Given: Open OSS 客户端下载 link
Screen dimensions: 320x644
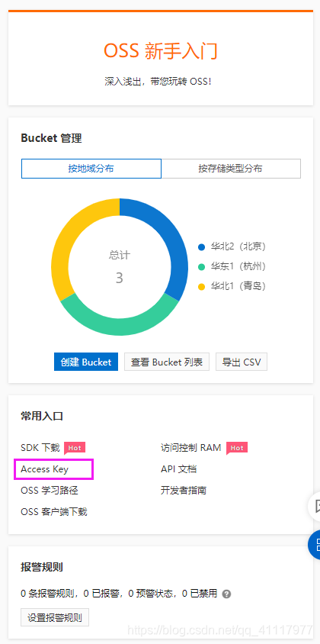Looking at the screenshot, I should point(54,512).
